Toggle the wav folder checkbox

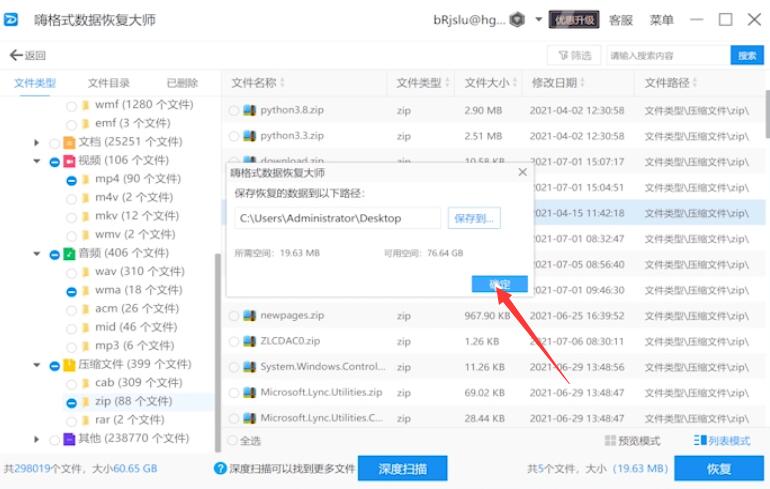click(x=71, y=272)
